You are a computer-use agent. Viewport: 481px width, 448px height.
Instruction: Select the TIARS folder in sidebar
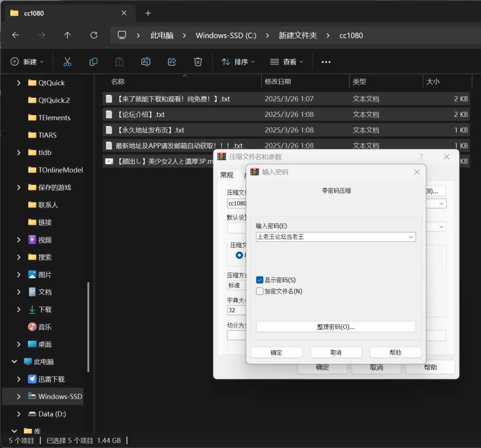[x=42, y=135]
